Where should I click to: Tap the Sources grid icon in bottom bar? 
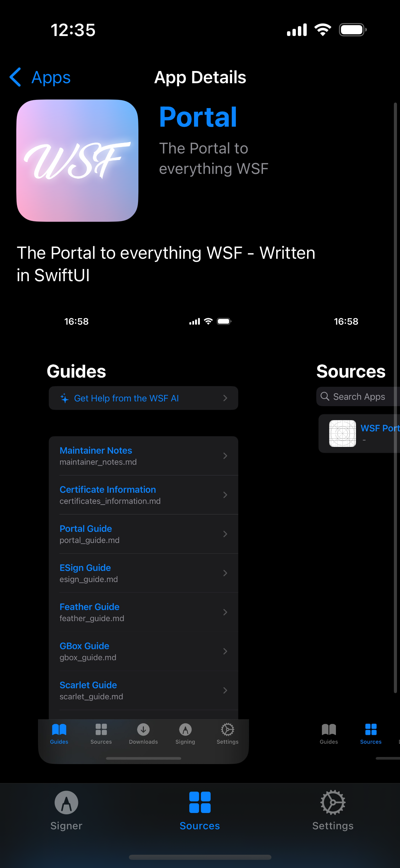tap(200, 802)
